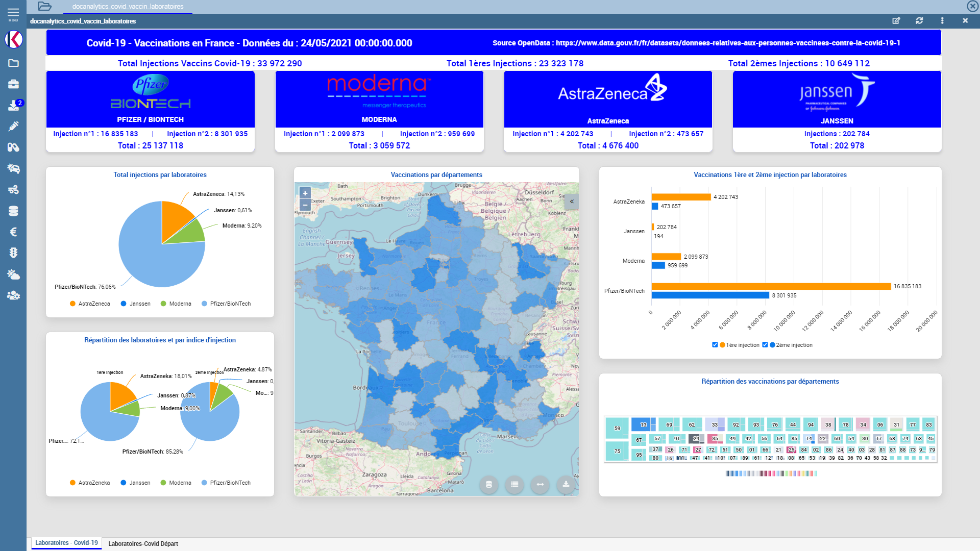The height and width of the screenshot is (551, 980).
Task: Click the AstraZeneka 4 202 743 orange bar
Action: click(x=681, y=197)
